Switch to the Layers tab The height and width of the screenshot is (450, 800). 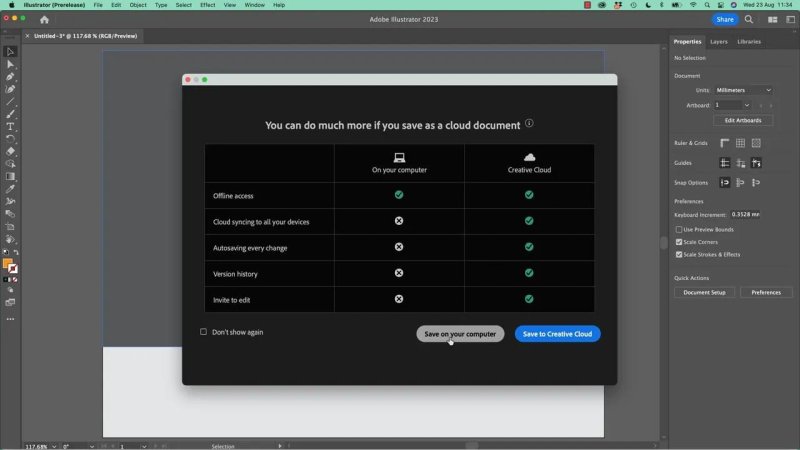(x=719, y=42)
